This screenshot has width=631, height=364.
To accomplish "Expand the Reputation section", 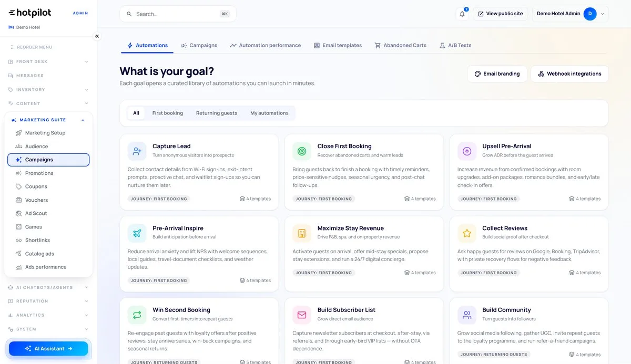I will pyautogui.click(x=48, y=301).
